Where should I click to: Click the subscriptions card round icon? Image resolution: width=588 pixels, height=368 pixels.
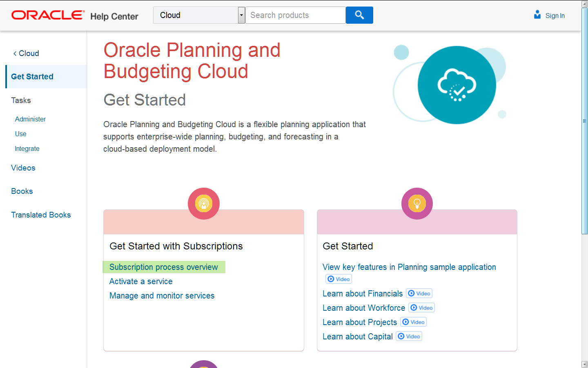[x=204, y=204]
